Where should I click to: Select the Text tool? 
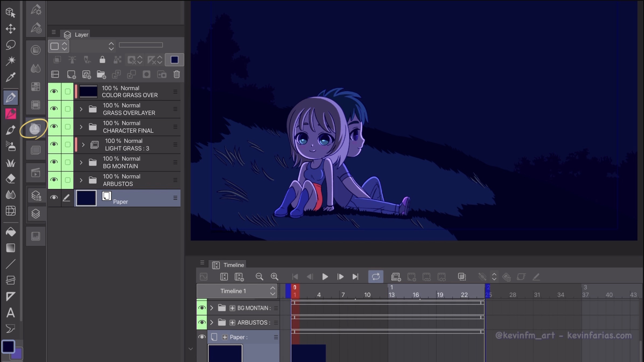pyautogui.click(x=11, y=313)
